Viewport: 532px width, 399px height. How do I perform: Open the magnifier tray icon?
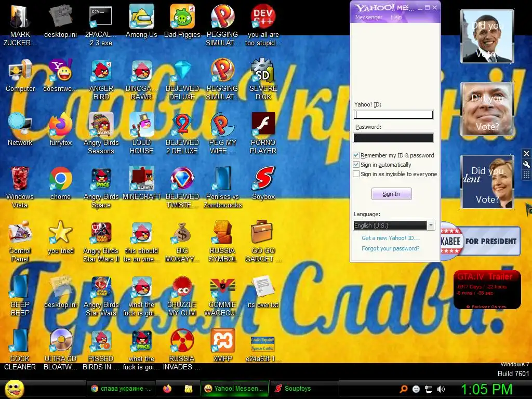tap(403, 389)
